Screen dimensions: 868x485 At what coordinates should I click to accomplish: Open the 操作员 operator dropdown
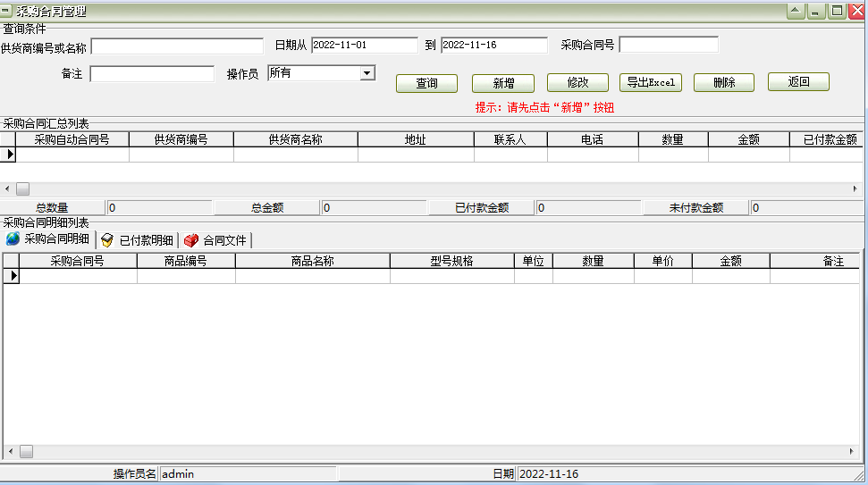pos(367,73)
